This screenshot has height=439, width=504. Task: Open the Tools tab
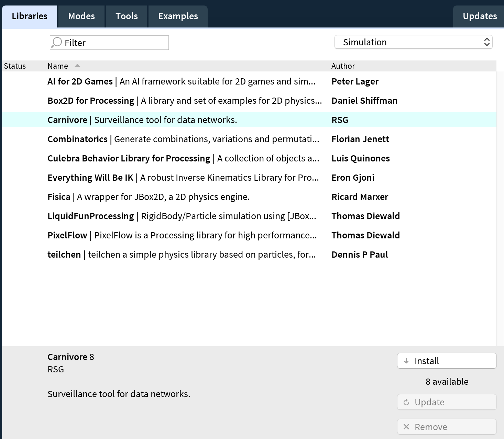[x=127, y=16]
